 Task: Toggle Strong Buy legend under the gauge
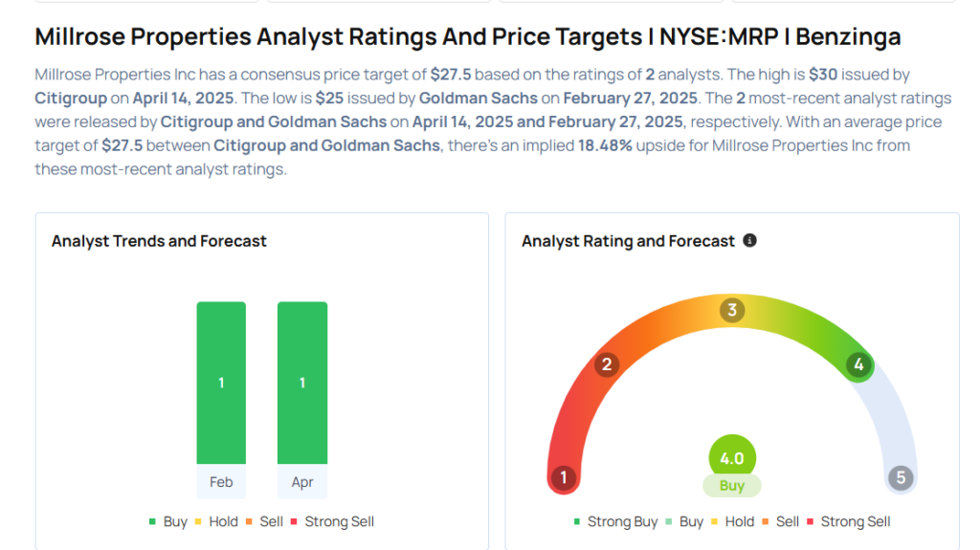(615, 521)
